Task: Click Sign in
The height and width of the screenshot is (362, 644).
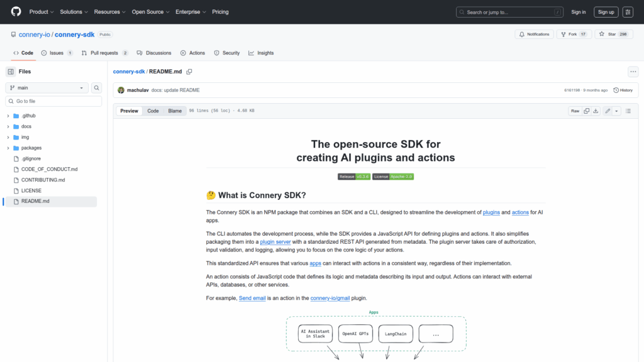Action: 579,12
